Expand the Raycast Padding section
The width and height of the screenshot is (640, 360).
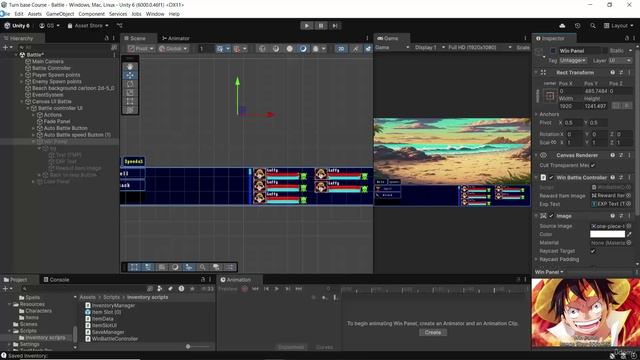[x=536, y=260]
